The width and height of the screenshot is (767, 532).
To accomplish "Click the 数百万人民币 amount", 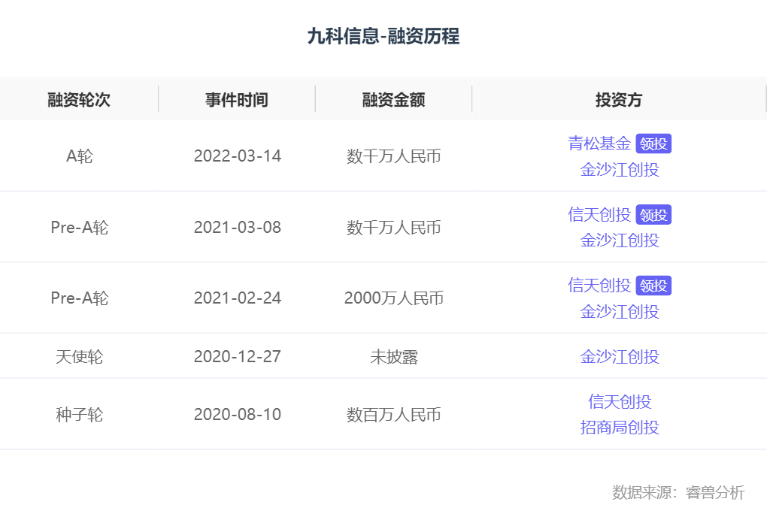I will pyautogui.click(x=394, y=415).
